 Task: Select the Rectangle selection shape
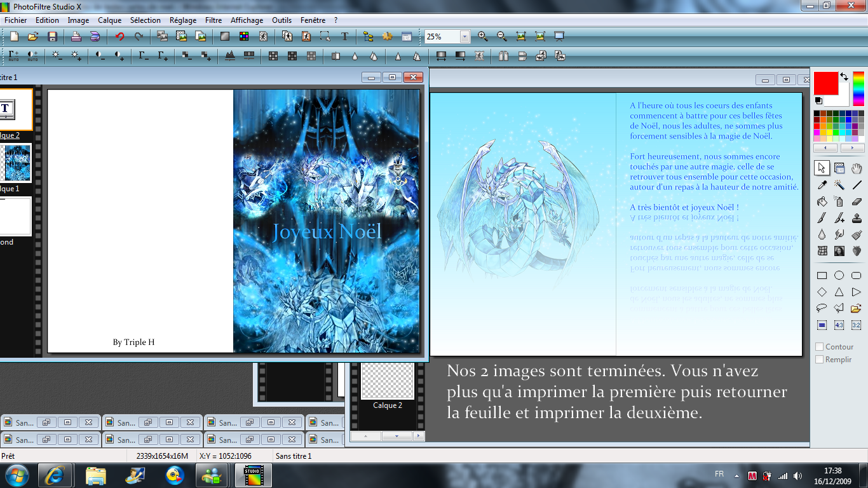822,275
